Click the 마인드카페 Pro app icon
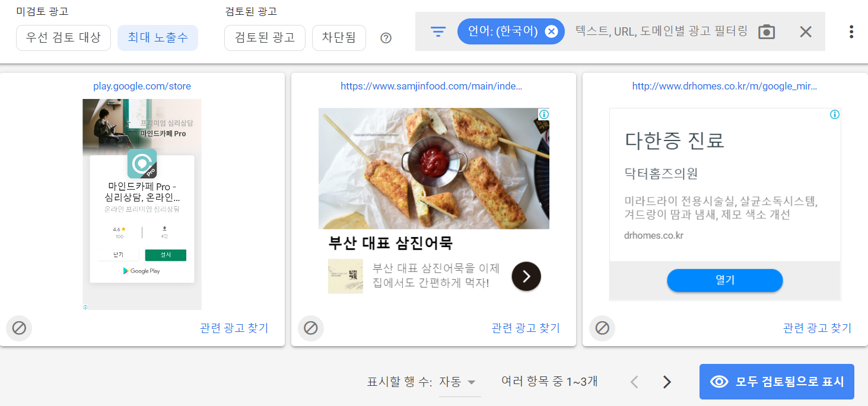Screen dimensions: 868x406 [x=142, y=164]
